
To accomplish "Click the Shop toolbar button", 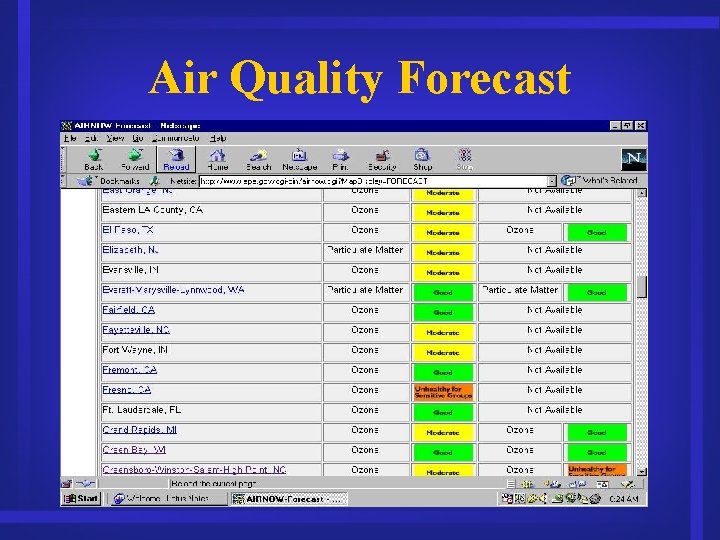I will pyautogui.click(x=422, y=160).
